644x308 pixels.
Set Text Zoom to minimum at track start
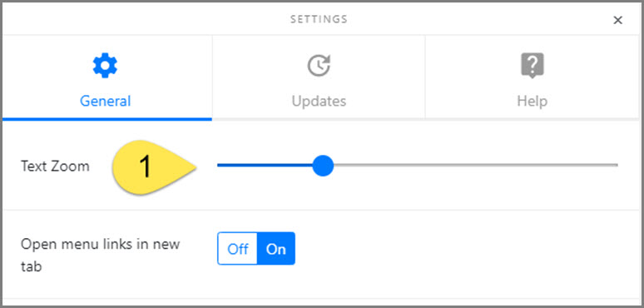(x=219, y=165)
